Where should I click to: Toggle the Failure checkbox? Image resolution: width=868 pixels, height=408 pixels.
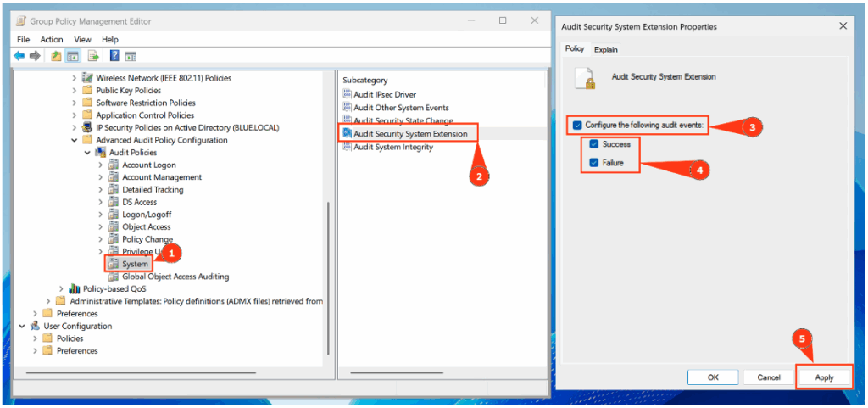(594, 162)
